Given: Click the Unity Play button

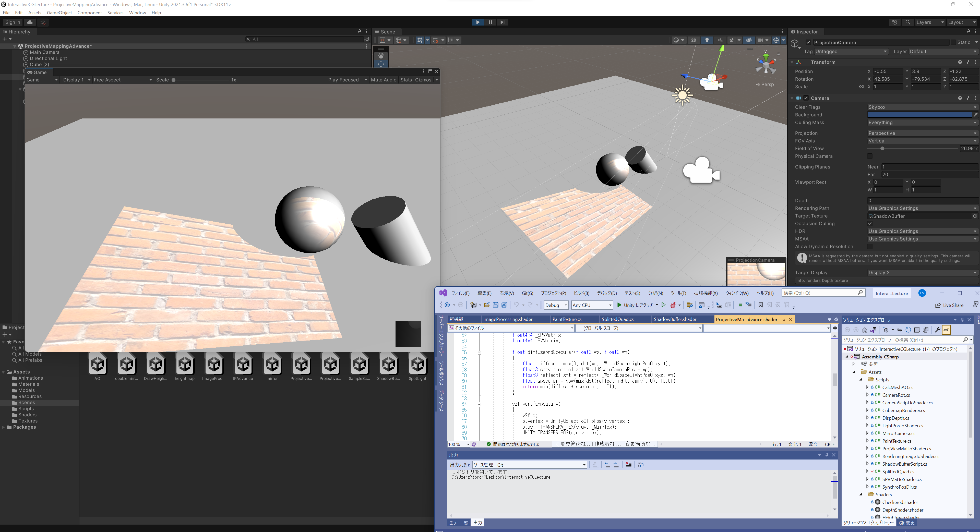Looking at the screenshot, I should pos(477,22).
